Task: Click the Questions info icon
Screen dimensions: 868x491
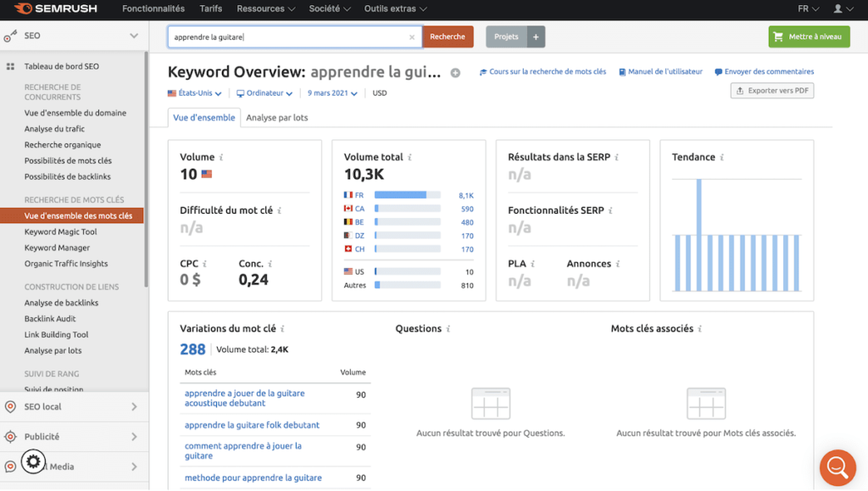Action: pos(448,329)
